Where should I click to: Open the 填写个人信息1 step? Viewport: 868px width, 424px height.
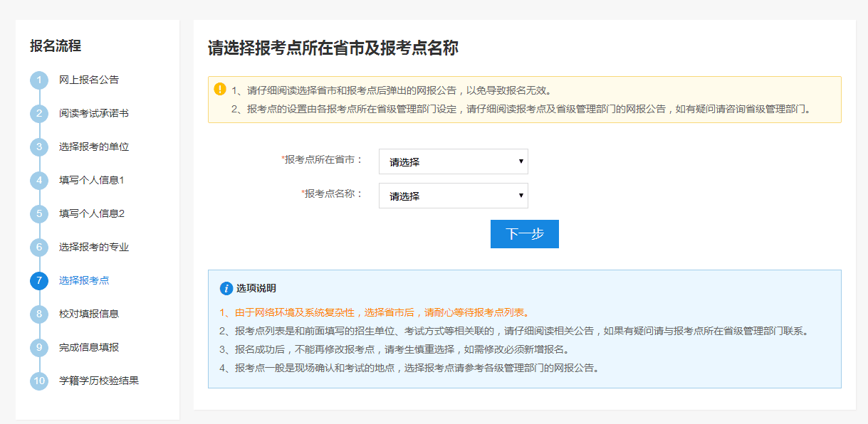pyautogui.click(x=92, y=180)
